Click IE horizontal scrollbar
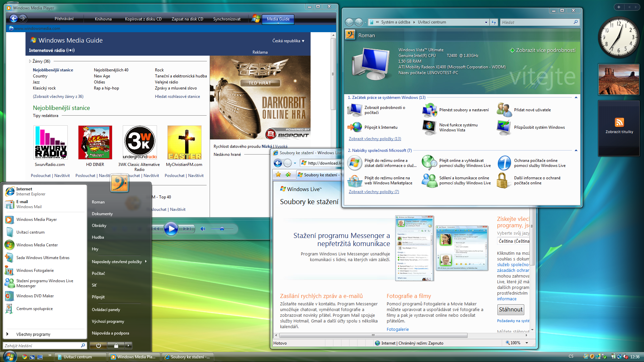Viewport: 644px width, 362px height. 373,335
